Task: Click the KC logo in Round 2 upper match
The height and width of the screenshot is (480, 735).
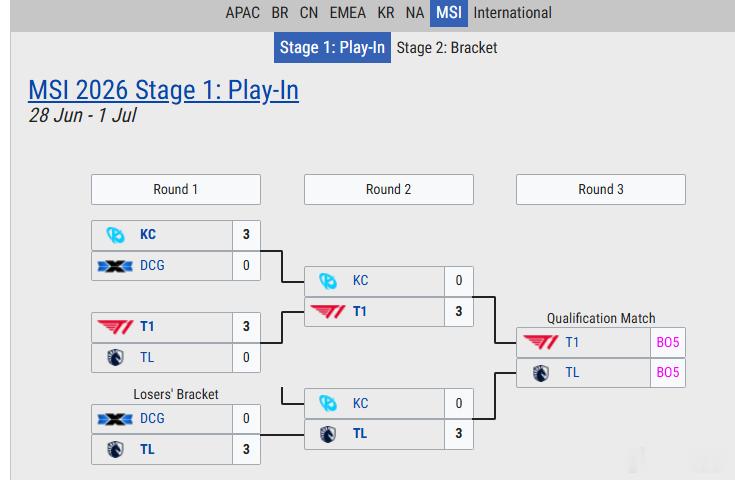Action: pos(328,281)
